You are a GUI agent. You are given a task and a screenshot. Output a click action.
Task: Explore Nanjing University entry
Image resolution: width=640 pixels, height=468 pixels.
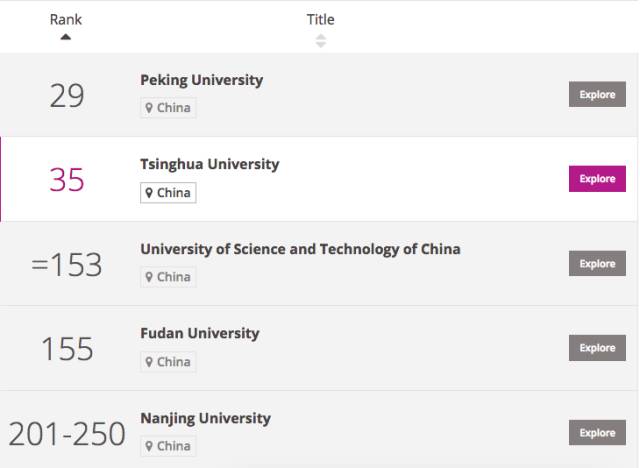point(597,433)
